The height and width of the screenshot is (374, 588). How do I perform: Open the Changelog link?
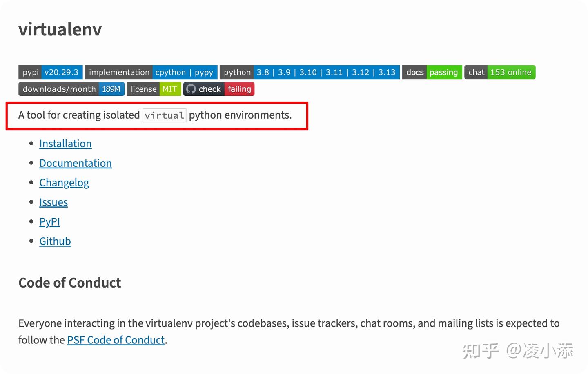coord(64,183)
